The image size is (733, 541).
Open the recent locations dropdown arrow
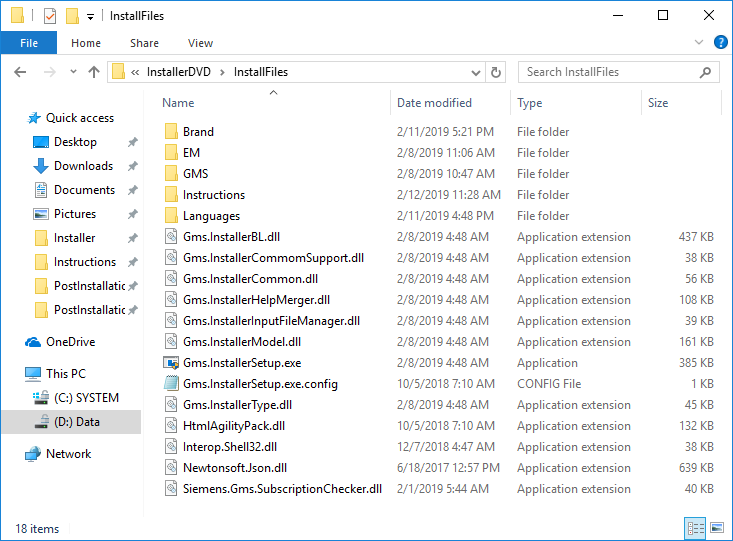pos(71,72)
